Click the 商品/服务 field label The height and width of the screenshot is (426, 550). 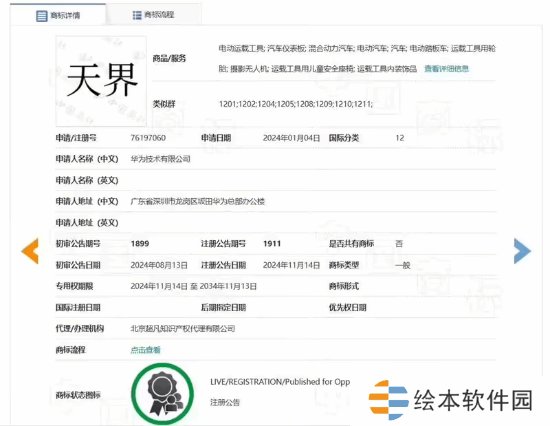169,58
